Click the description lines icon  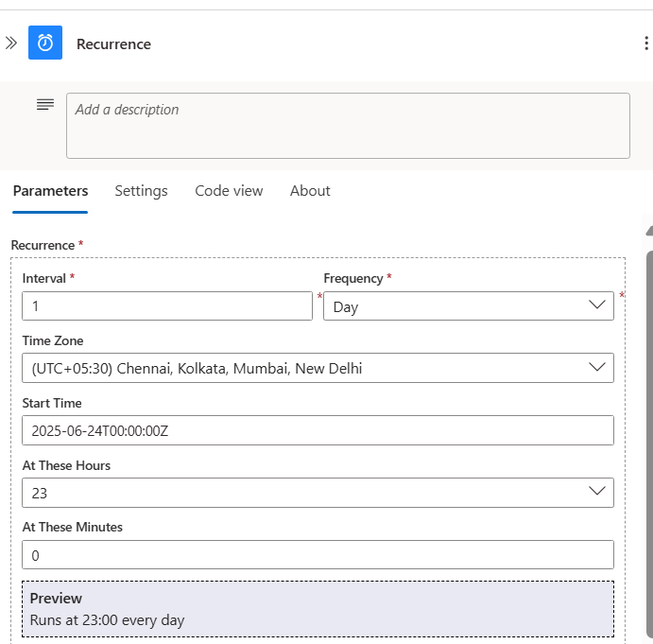(45, 104)
